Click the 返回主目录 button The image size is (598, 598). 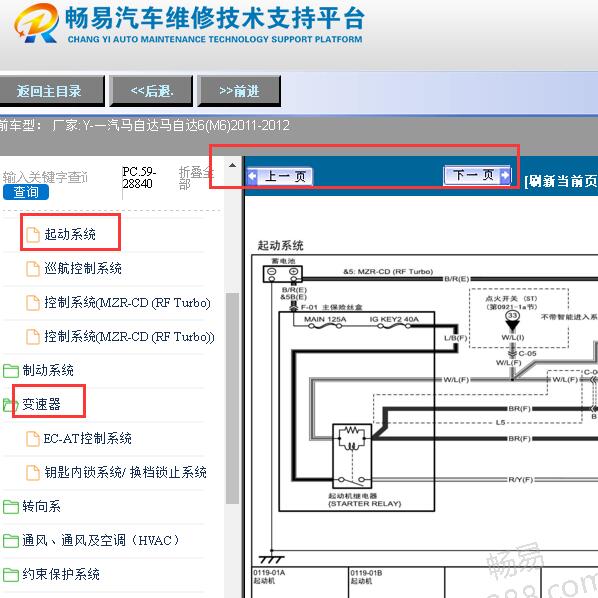coord(51,91)
